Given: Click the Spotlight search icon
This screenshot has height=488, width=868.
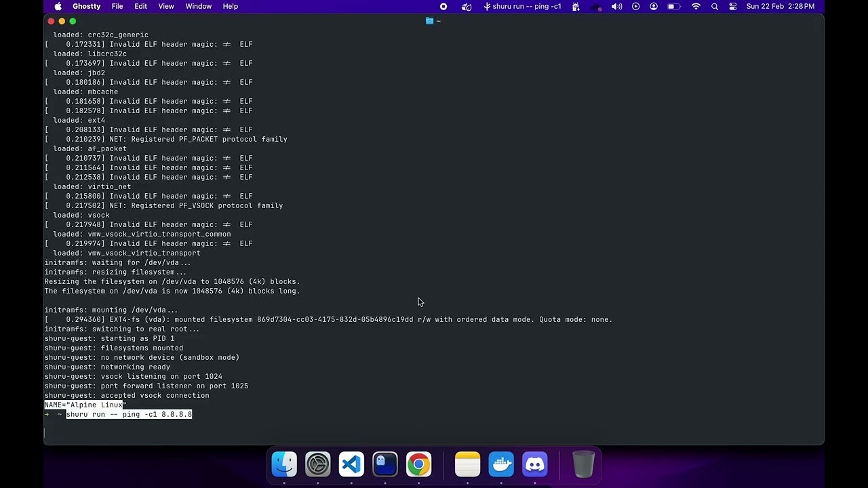Looking at the screenshot, I should tap(715, 6).
